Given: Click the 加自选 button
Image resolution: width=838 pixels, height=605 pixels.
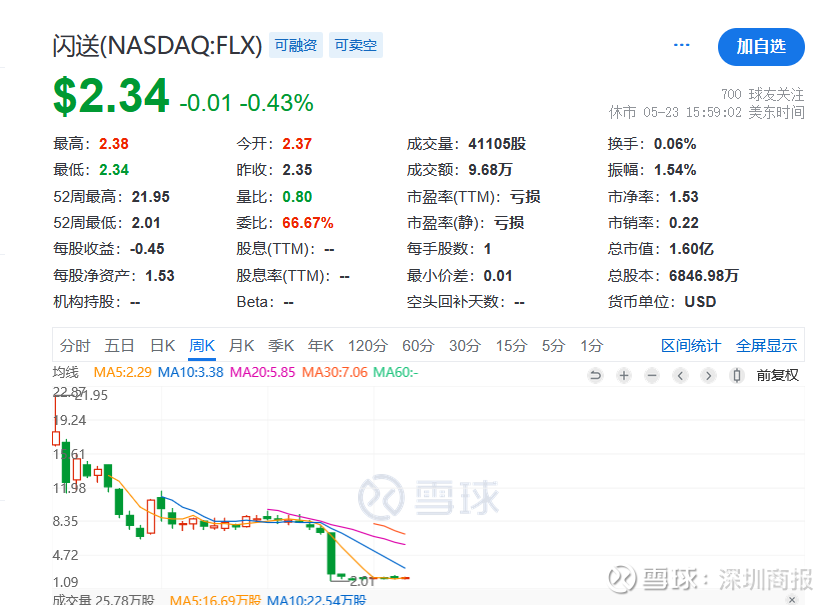Looking at the screenshot, I should click(761, 46).
